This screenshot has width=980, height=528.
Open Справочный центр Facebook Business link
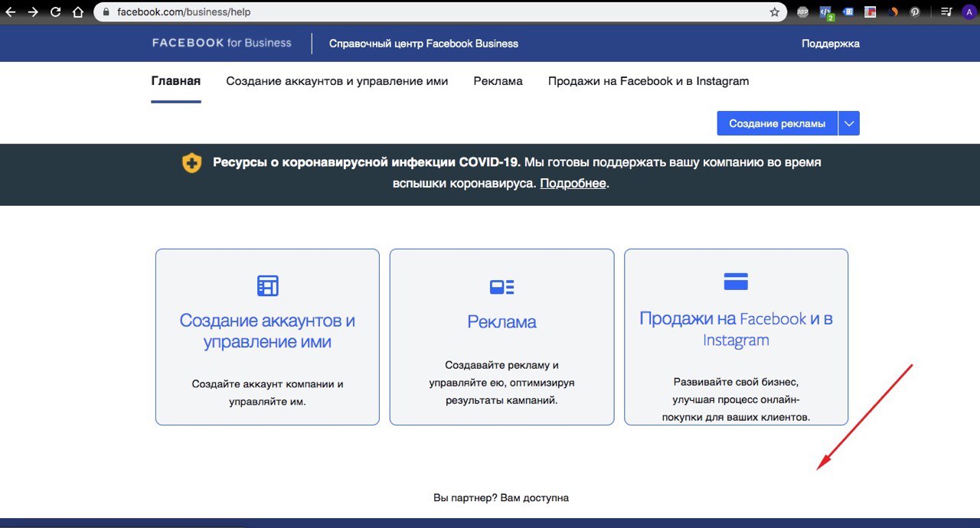(x=423, y=44)
